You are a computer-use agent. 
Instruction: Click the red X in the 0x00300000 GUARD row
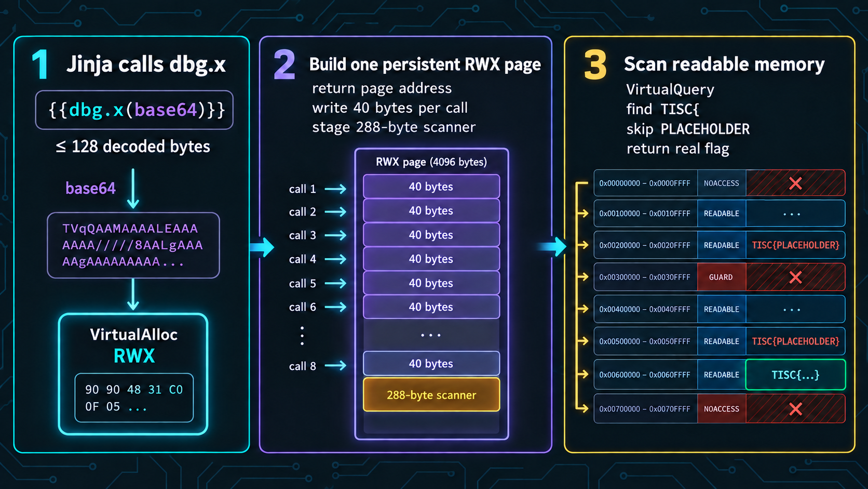click(x=795, y=277)
